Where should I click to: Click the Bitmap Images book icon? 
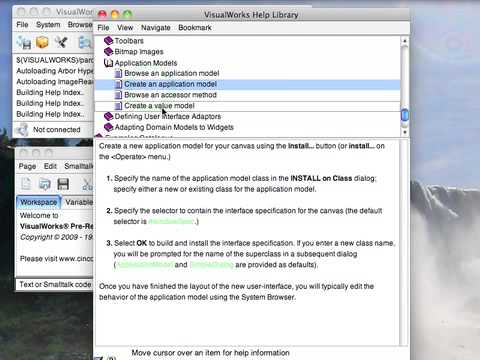109,51
